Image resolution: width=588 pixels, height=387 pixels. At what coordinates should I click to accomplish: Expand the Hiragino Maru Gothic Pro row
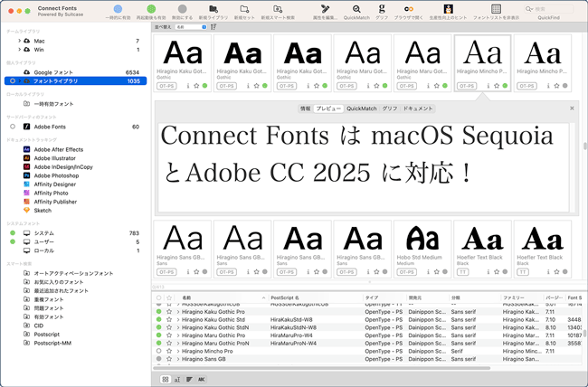(178, 335)
